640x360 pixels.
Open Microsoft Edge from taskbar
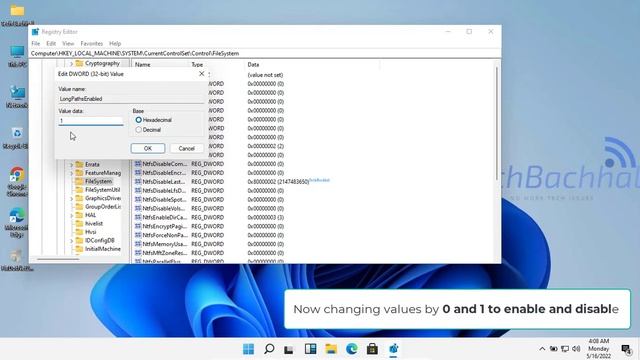point(351,349)
